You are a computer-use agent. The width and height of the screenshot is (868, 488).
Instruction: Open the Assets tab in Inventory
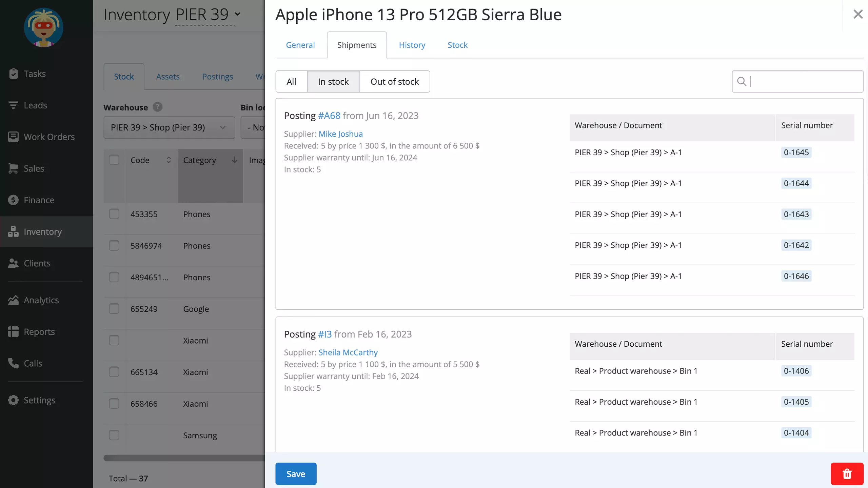point(168,77)
